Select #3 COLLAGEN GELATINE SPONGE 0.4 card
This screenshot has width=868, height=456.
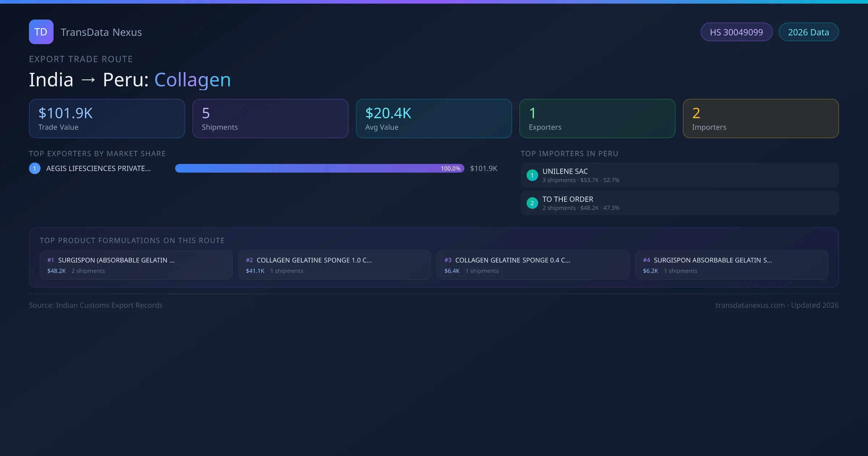click(533, 265)
